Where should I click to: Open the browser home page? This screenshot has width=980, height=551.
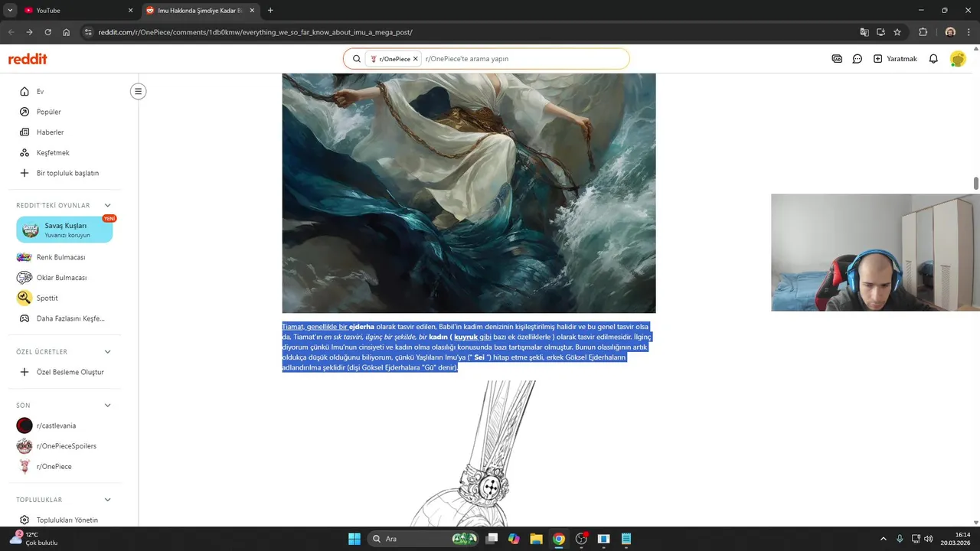click(66, 32)
